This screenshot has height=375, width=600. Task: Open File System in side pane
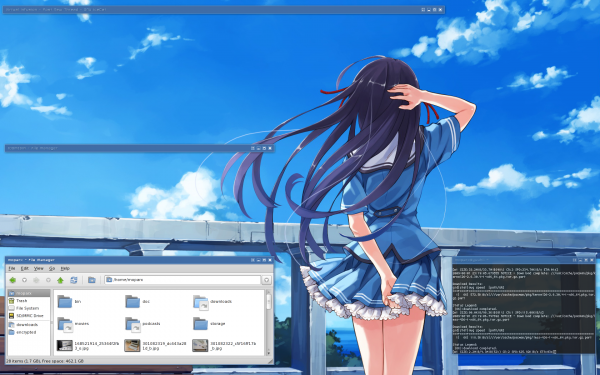click(29, 308)
